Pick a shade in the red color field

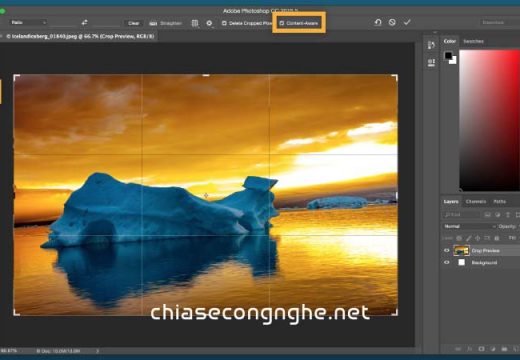click(489, 120)
